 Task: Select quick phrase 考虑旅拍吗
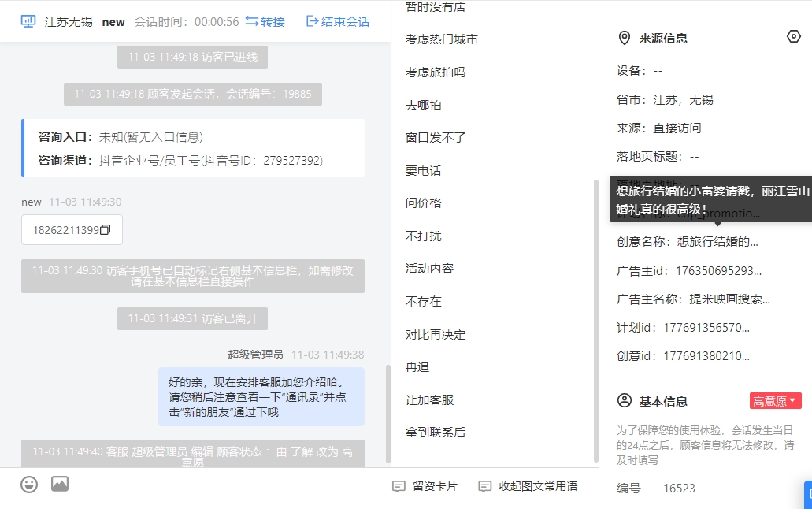point(436,72)
